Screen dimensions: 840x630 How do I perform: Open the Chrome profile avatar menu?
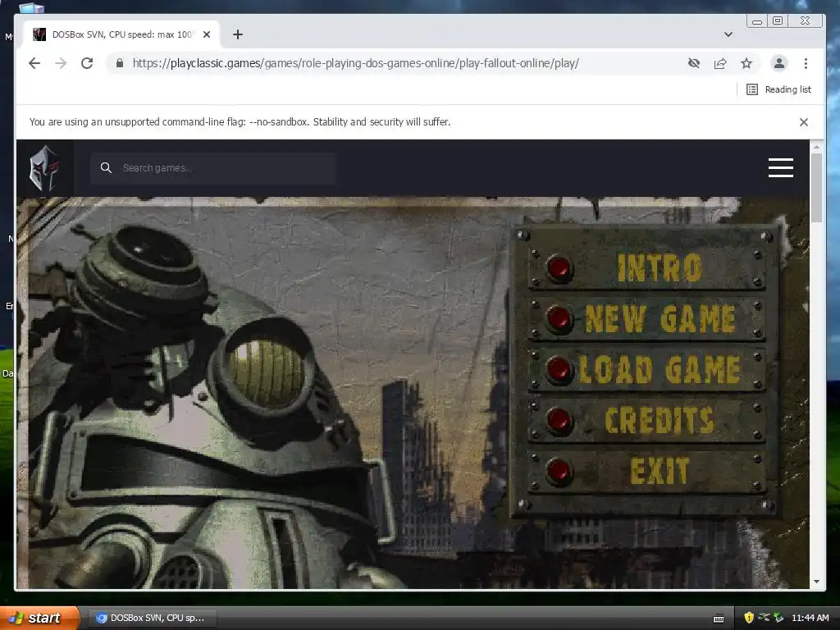[x=779, y=63]
